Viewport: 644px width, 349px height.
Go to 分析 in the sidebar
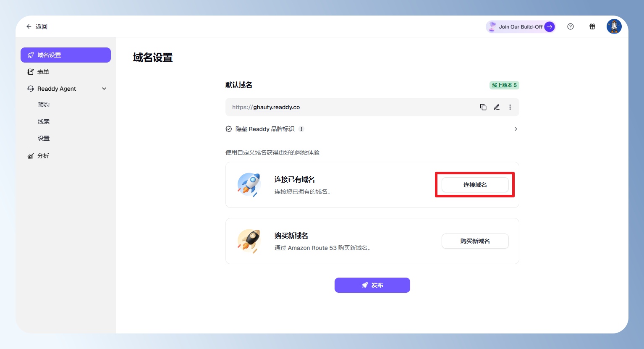43,156
